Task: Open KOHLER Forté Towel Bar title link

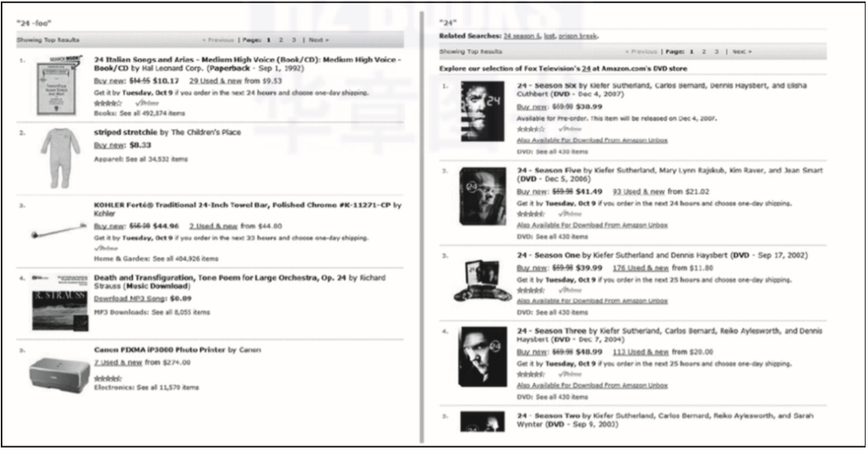Action: coord(248,209)
